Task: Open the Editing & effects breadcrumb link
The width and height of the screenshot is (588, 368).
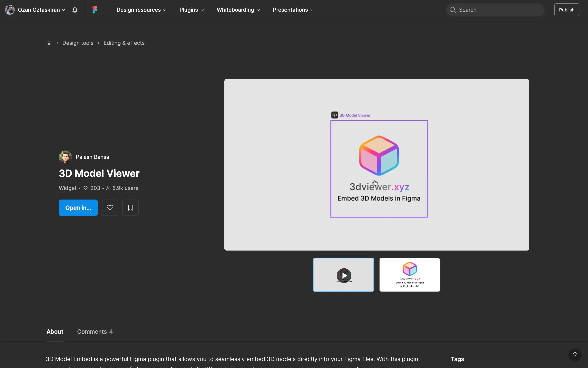Action: 124,43
